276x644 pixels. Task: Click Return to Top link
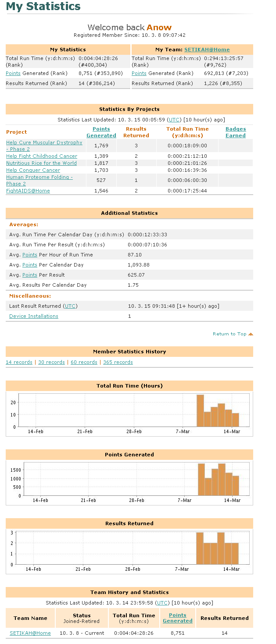tap(229, 334)
